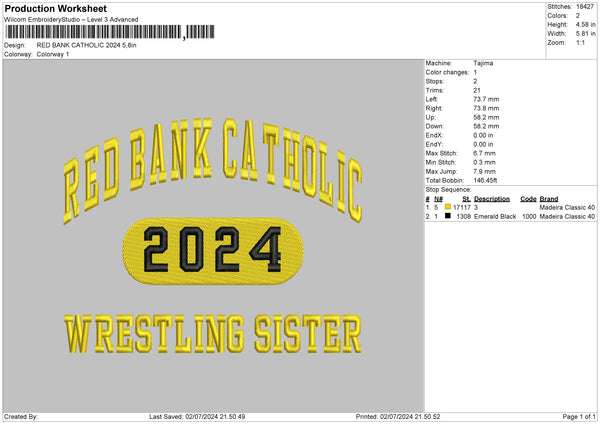Click the 'Code' column header
This screenshot has width=600, height=424.
point(528,199)
